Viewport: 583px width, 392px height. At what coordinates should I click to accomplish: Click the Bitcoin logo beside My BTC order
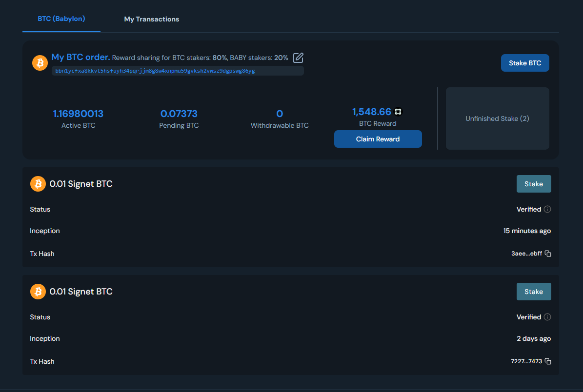click(40, 63)
